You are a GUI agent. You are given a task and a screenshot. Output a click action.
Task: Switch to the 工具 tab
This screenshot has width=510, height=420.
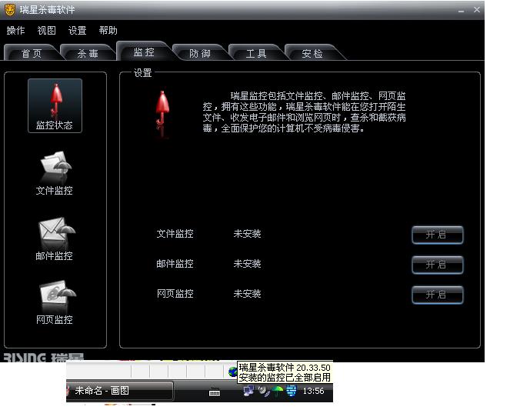[x=256, y=53]
